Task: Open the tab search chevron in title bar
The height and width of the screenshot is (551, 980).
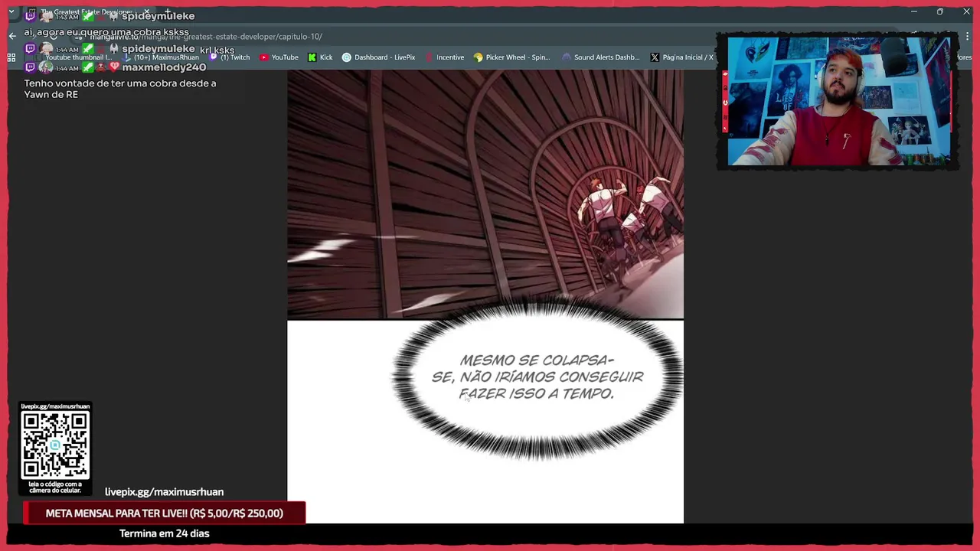Action: click(11, 12)
